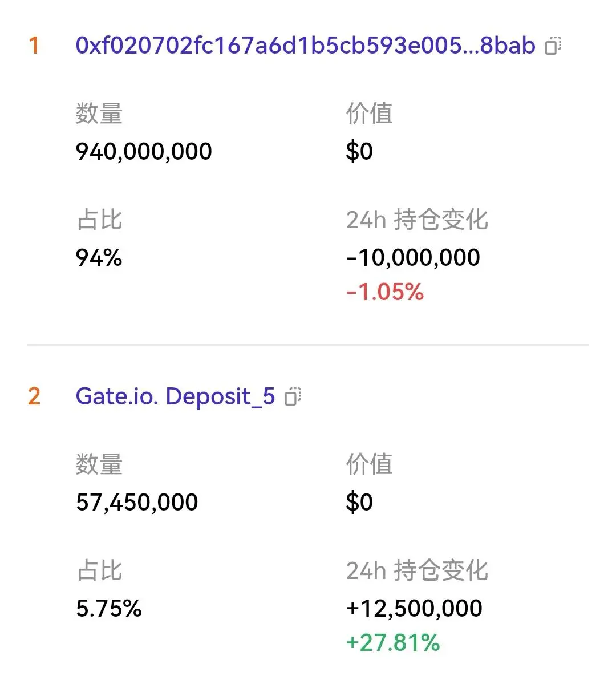This screenshot has width=616, height=684.
Task: Open the Gate.io. Deposit_5 holder link
Action: click(x=175, y=396)
